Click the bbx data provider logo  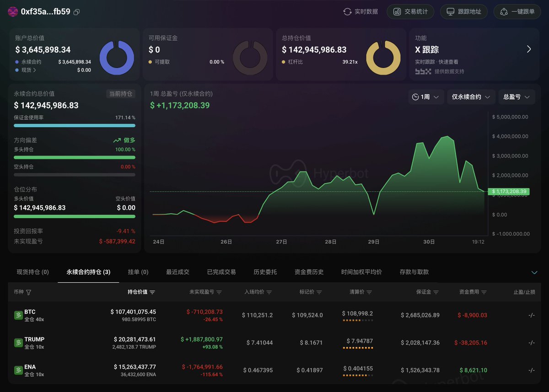[423, 71]
